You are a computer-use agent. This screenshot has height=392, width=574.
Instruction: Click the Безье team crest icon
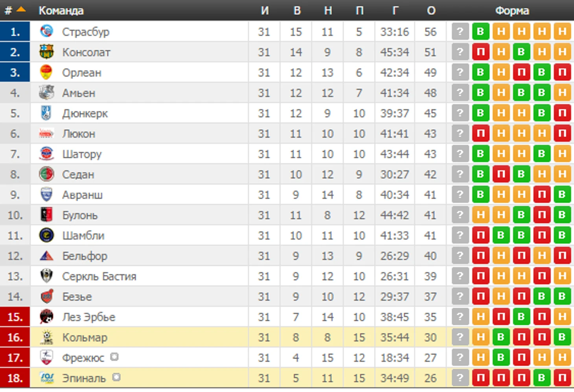(46, 297)
